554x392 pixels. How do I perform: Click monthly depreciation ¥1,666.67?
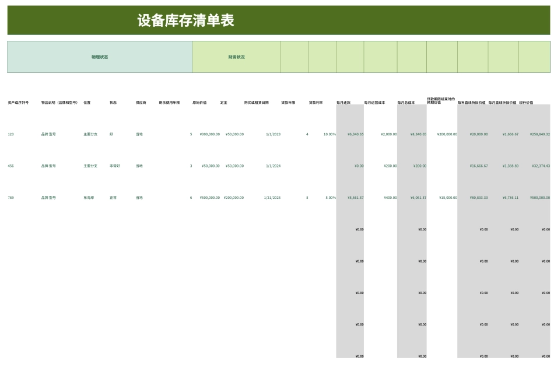[x=510, y=134]
